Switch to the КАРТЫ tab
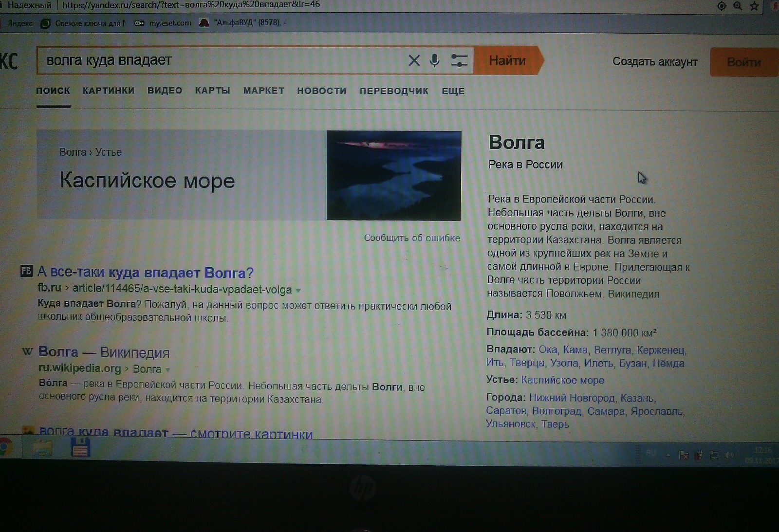Screen dimensions: 779x532 pos(213,91)
